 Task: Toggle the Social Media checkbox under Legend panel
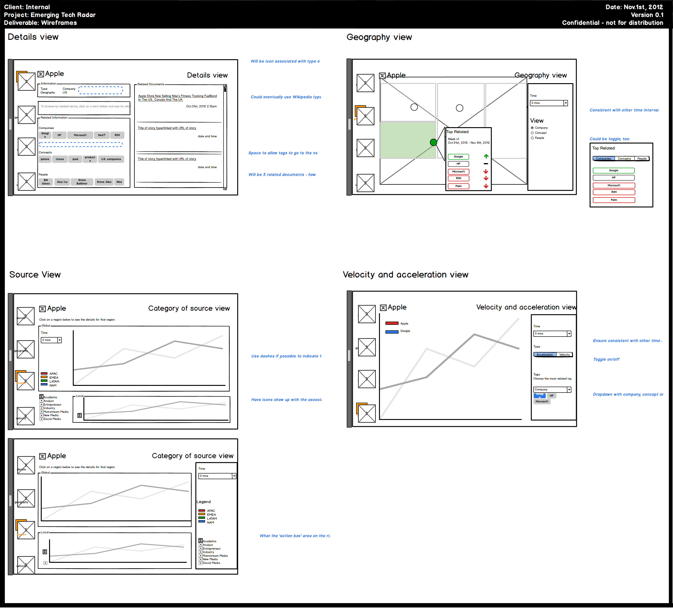(201, 563)
